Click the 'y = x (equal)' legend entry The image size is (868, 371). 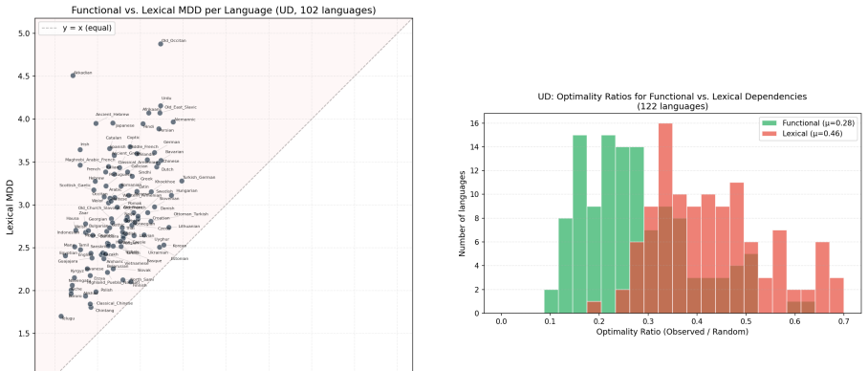pyautogui.click(x=76, y=29)
